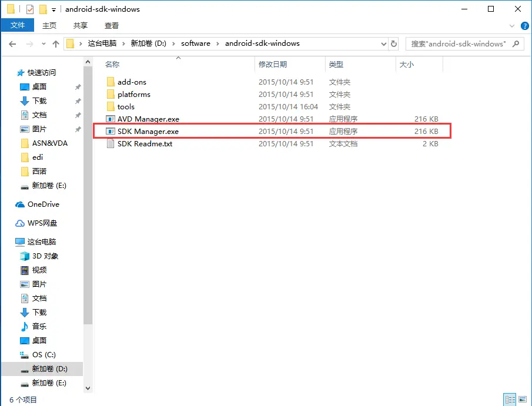Click the folder icon in address bar
Image resolution: width=532 pixels, height=406 pixels.
point(70,43)
